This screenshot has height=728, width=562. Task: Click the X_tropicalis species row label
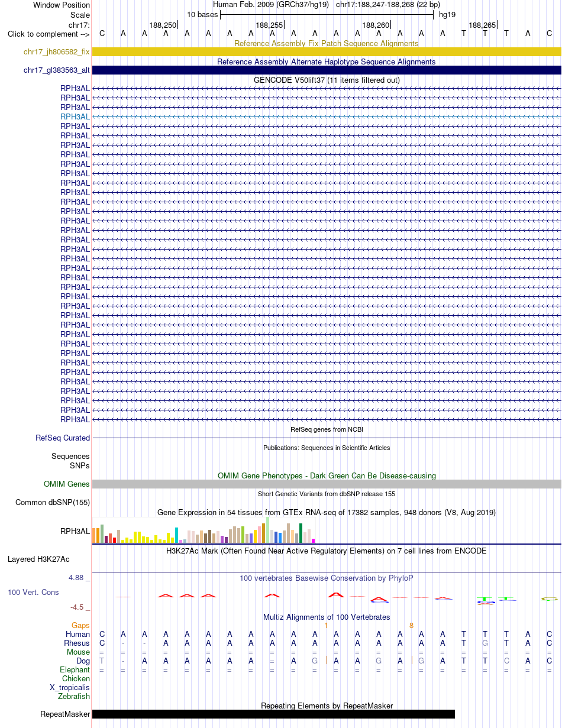(x=70, y=687)
